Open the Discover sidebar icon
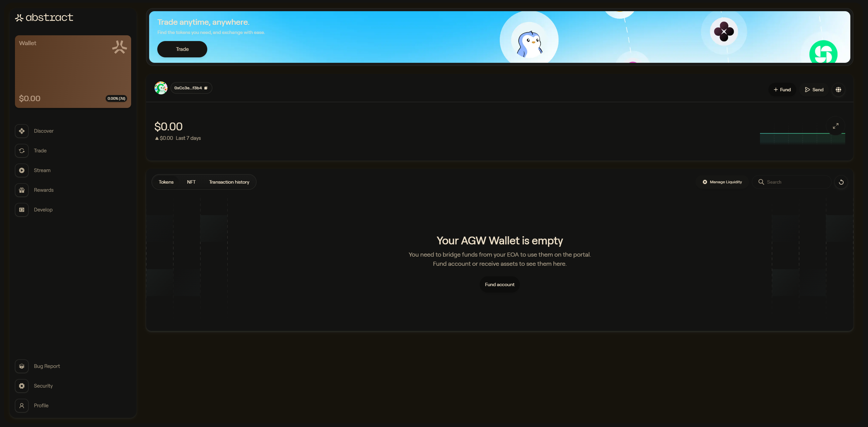Screen dimensions: 868x427 [22, 131]
